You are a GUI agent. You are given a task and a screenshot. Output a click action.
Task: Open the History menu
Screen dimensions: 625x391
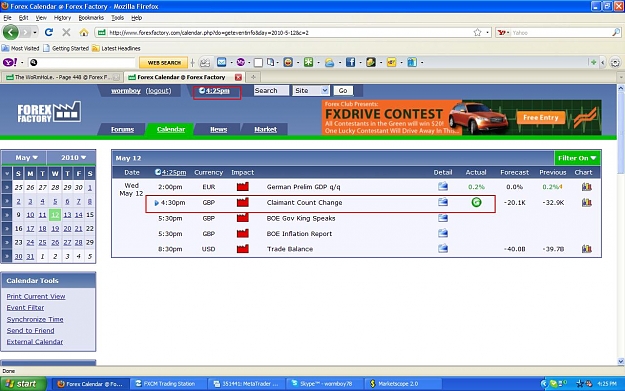pos(62,18)
